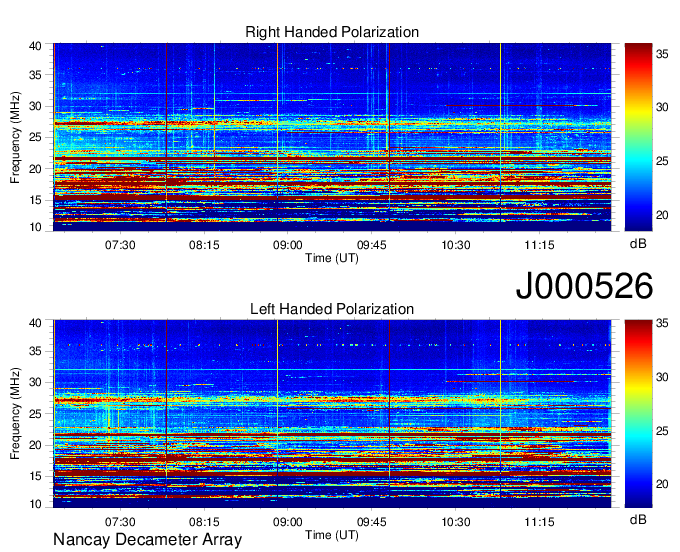Click the Right Handed Polarization title
Viewport: 680px width, 552px height.
pos(332,32)
